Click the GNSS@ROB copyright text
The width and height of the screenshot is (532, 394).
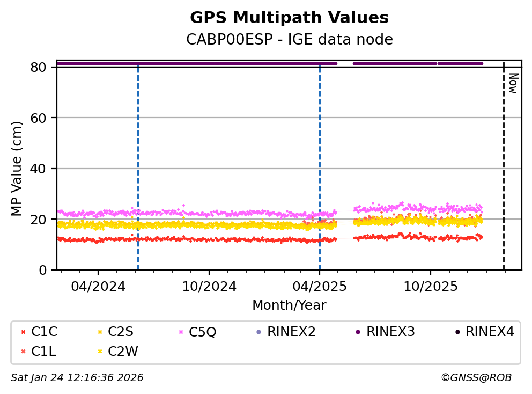(476, 378)
